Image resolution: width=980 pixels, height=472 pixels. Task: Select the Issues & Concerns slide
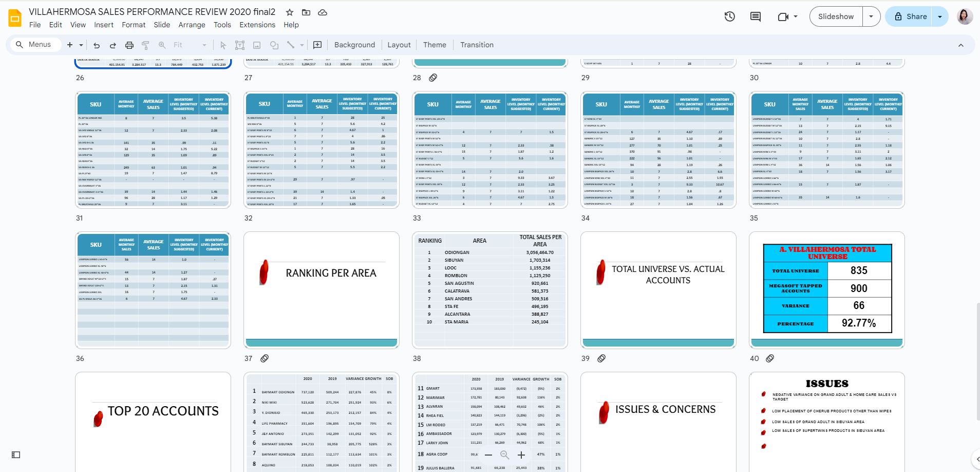658,422
